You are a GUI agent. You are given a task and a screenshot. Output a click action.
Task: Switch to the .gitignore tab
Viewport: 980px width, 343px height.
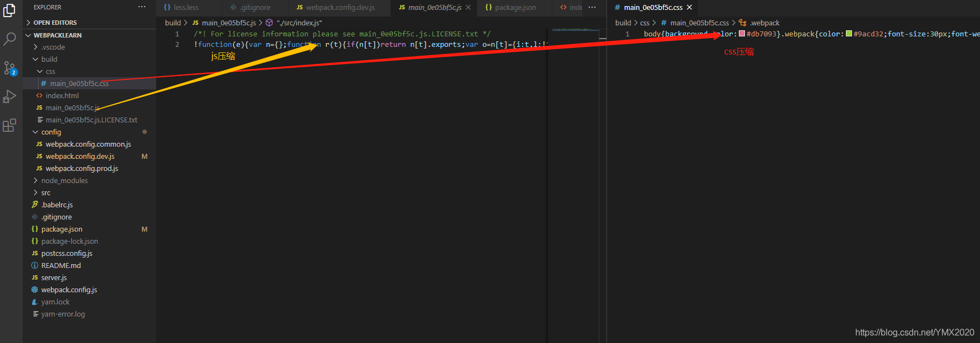point(254,7)
